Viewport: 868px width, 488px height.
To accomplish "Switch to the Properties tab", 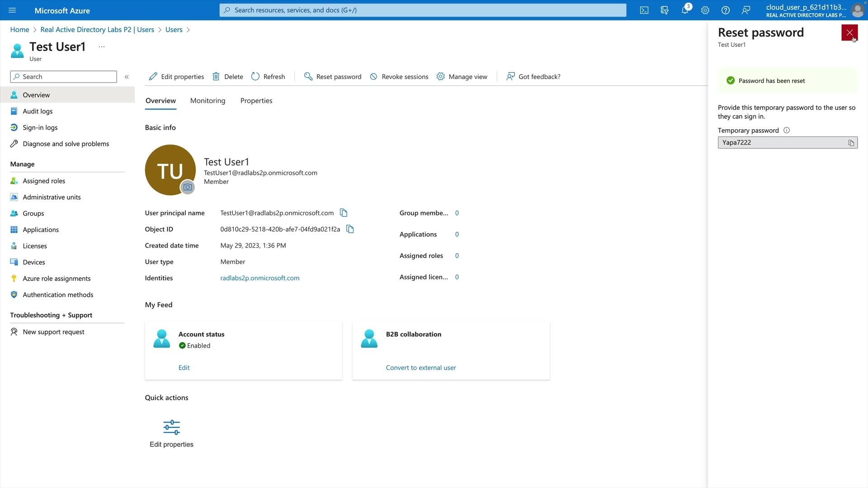I will [256, 100].
